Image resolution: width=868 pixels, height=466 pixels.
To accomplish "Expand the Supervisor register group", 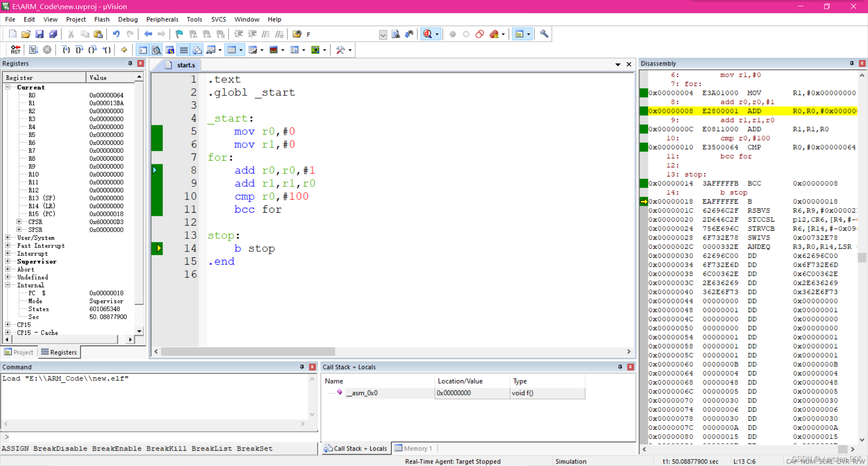I will (8, 261).
